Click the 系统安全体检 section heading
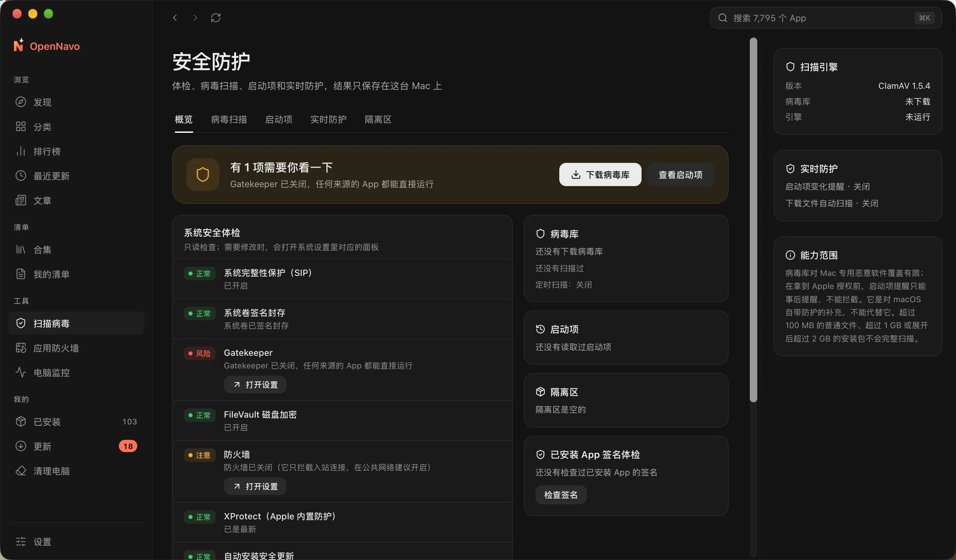956x560 pixels. coord(212,233)
